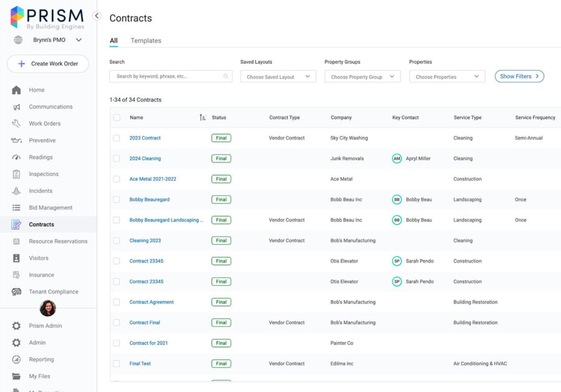
Task: Click the Final status badge for Cleaning 2023
Action: [221, 241]
